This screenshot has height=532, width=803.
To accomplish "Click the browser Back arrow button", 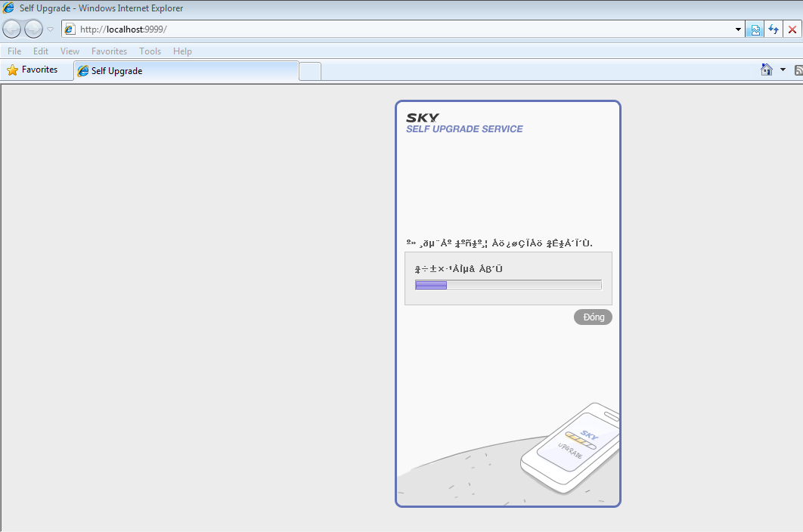I will (x=12, y=29).
